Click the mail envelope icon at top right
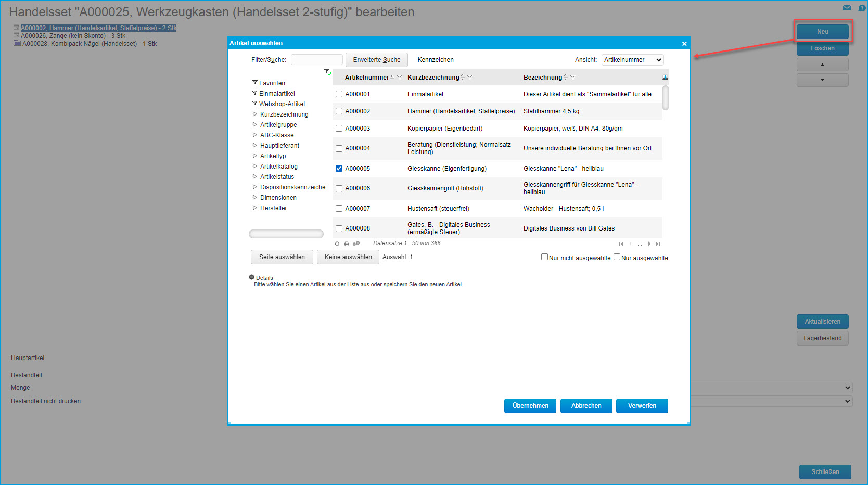 [x=847, y=8]
